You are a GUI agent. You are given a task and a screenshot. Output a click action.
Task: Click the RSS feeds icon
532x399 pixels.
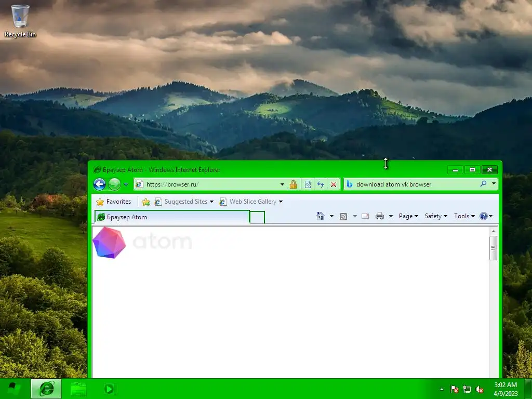(343, 217)
